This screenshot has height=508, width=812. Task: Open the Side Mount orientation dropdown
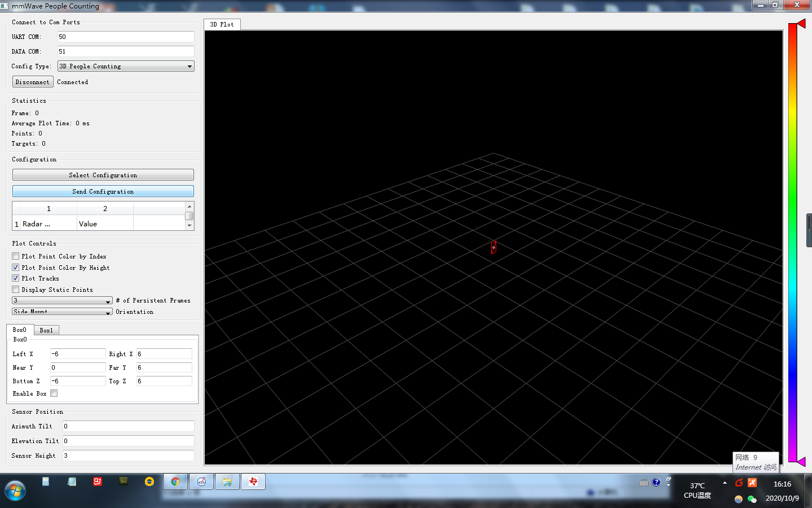(x=62, y=312)
